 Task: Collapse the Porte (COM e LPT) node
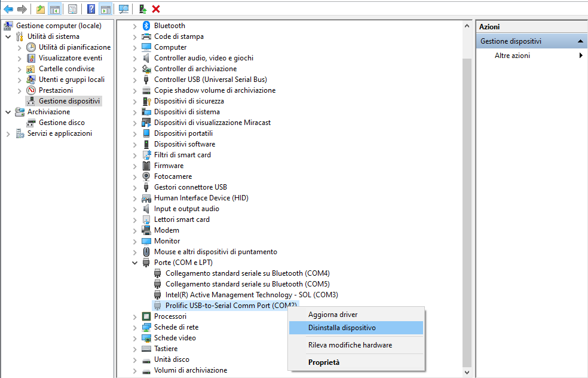coord(134,263)
